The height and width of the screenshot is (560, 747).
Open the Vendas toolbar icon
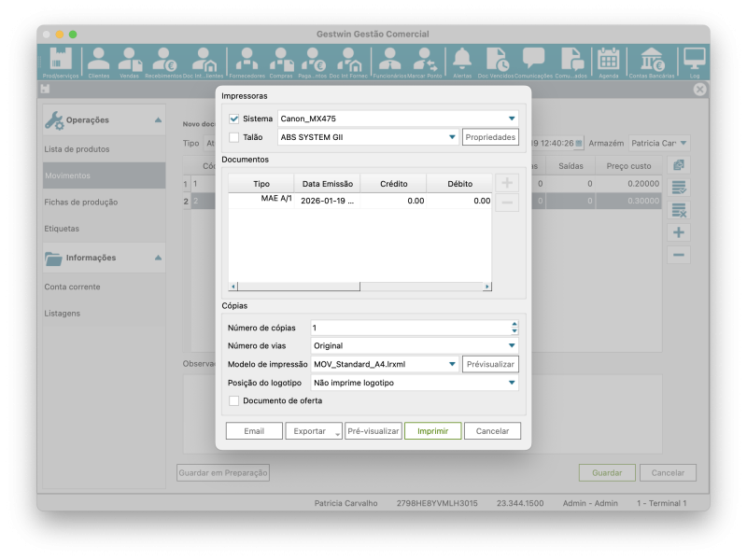[129, 62]
